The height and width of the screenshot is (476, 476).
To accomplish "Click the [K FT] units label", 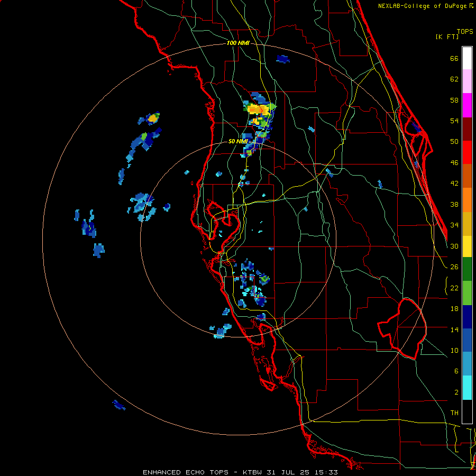I will click(447, 36).
